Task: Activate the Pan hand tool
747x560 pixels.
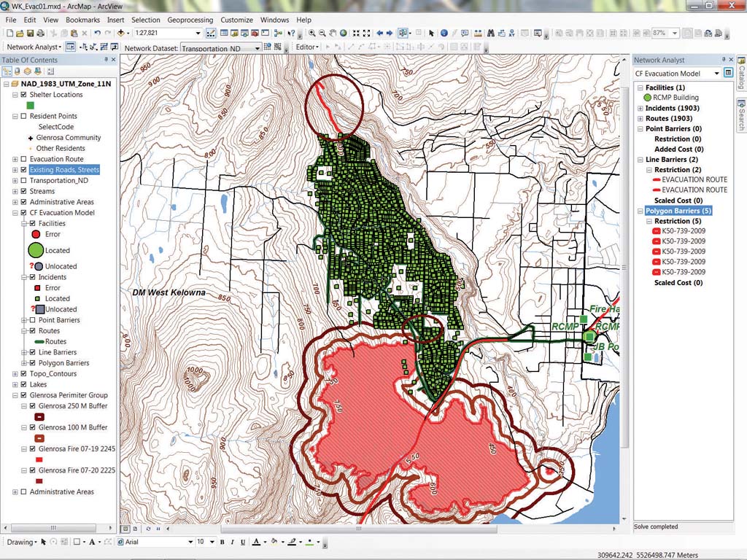Action: pyautogui.click(x=333, y=34)
